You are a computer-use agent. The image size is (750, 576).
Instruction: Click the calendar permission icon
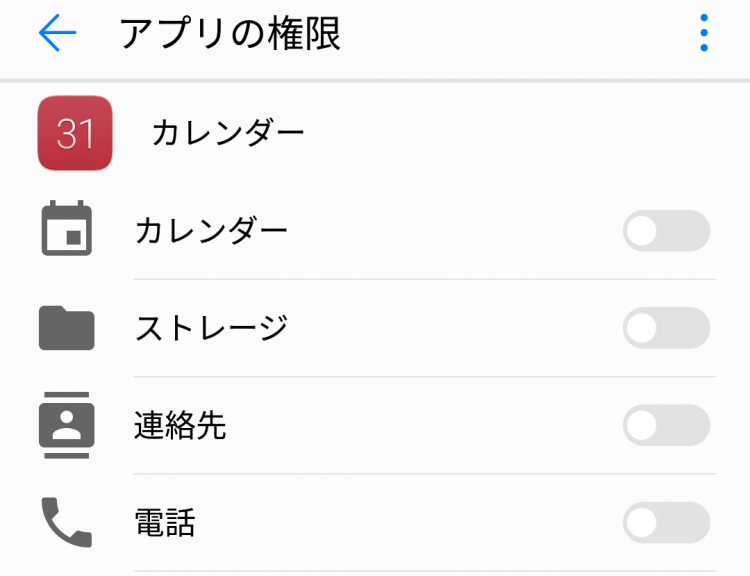tap(66, 228)
